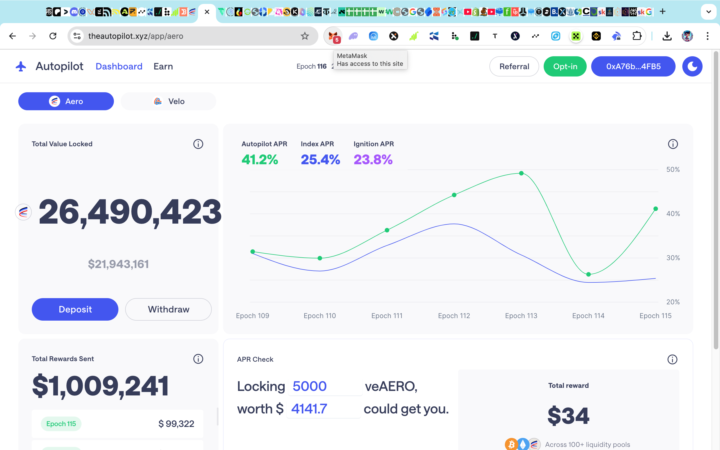Click the green Opt-in button
This screenshot has height=450, width=720.
pos(565,67)
